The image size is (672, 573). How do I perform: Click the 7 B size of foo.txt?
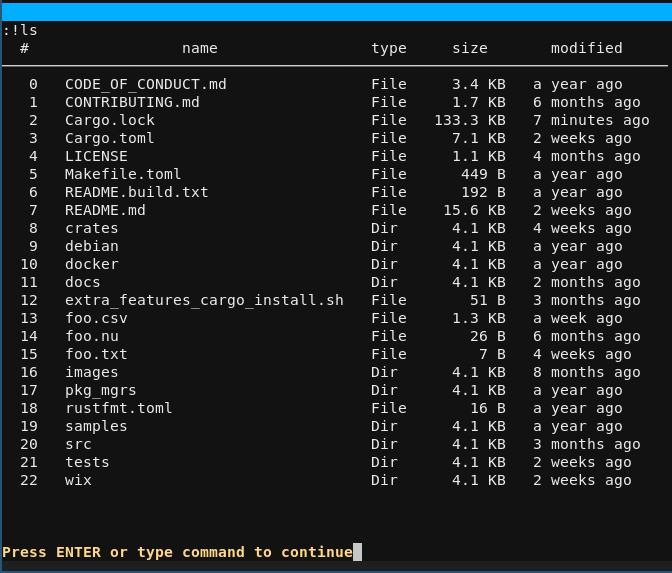point(492,354)
